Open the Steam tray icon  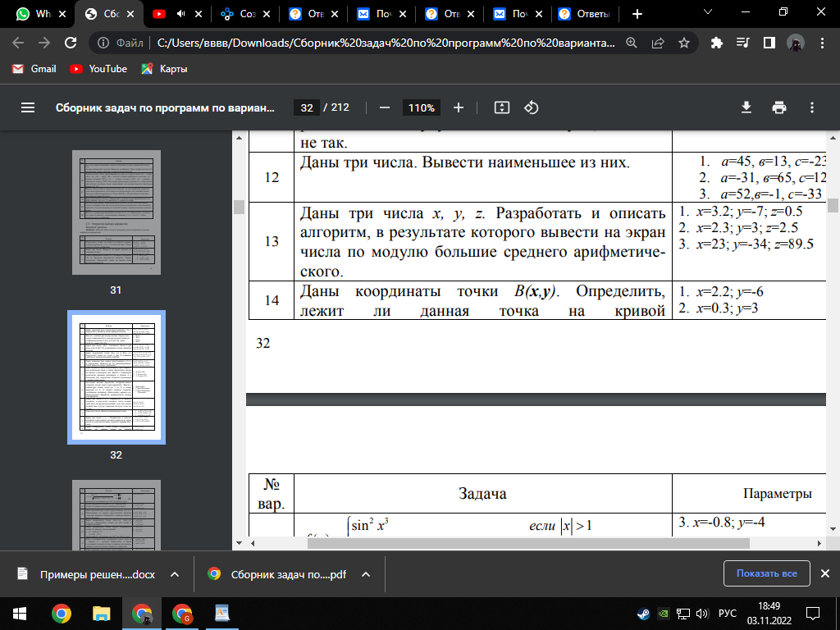click(x=643, y=614)
